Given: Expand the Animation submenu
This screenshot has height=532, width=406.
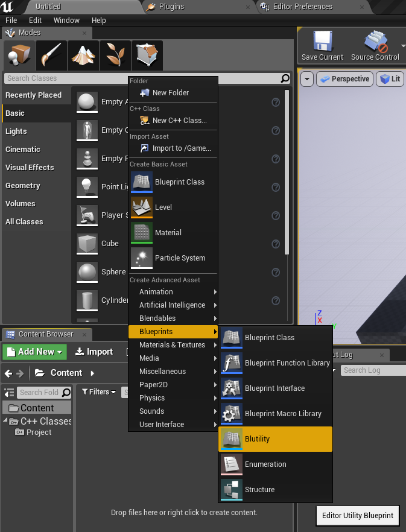Looking at the screenshot, I should coord(173,292).
